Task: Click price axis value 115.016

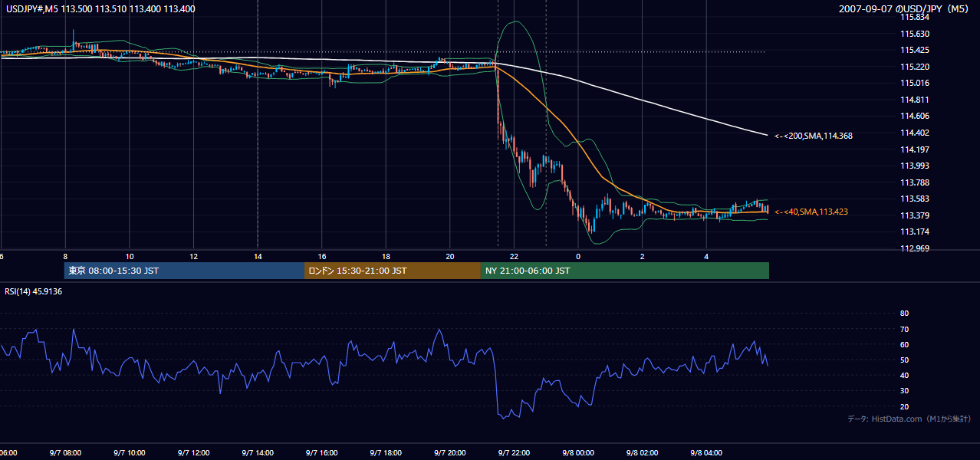Action: [914, 83]
